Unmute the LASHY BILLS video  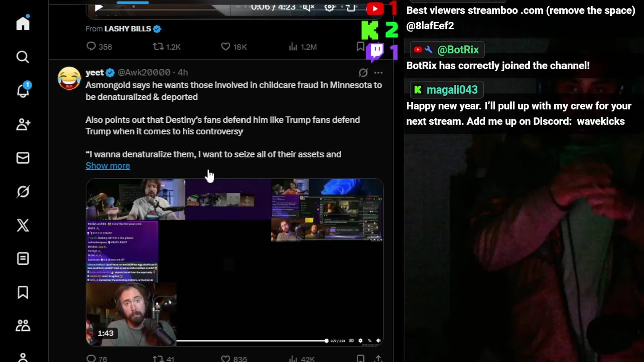coord(308,7)
